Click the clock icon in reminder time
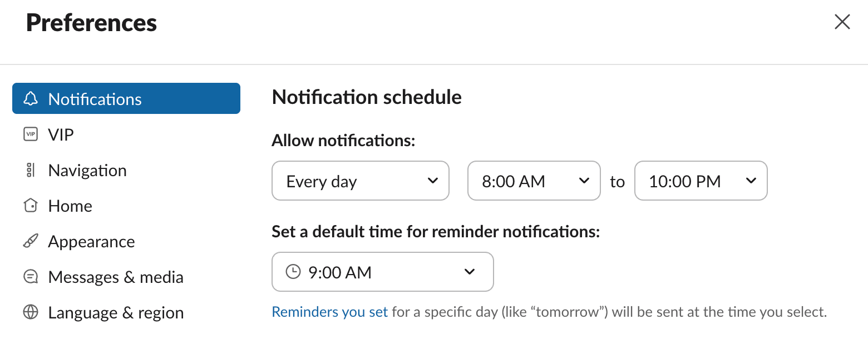Image resolution: width=868 pixels, height=339 pixels. click(293, 272)
